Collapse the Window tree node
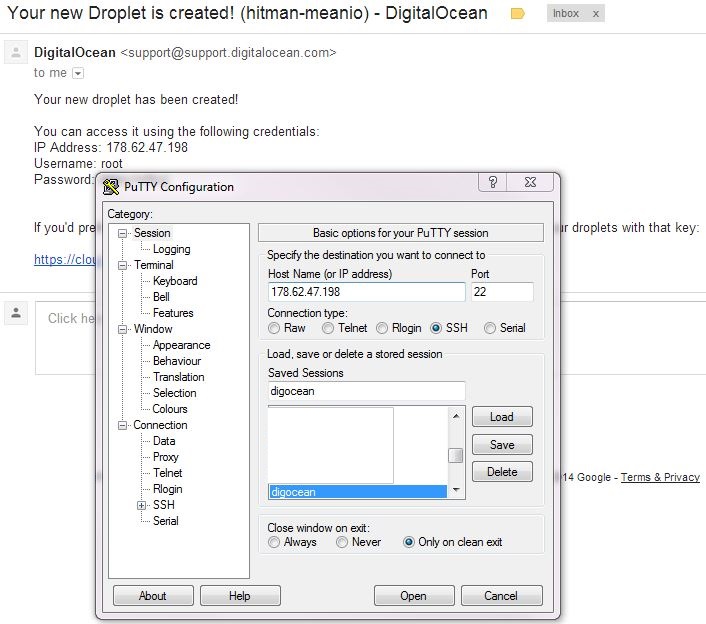 coord(122,329)
